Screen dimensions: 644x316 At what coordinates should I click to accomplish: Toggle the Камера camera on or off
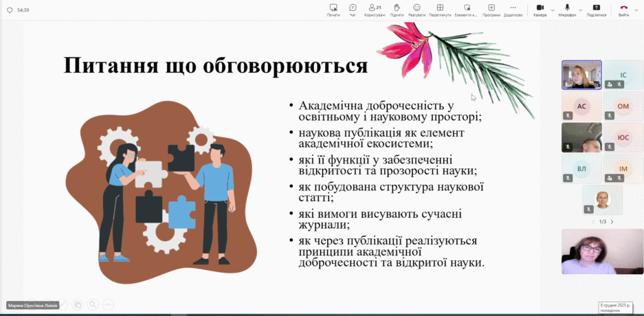point(540,10)
